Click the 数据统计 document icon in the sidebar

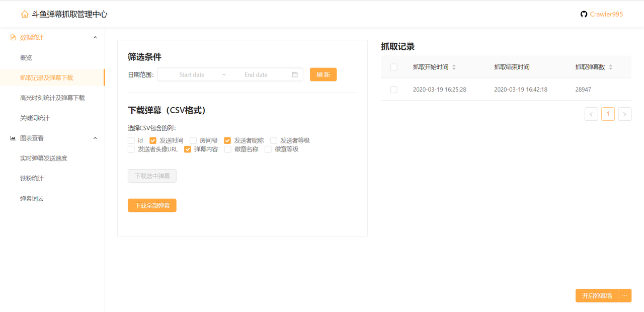[x=13, y=37]
